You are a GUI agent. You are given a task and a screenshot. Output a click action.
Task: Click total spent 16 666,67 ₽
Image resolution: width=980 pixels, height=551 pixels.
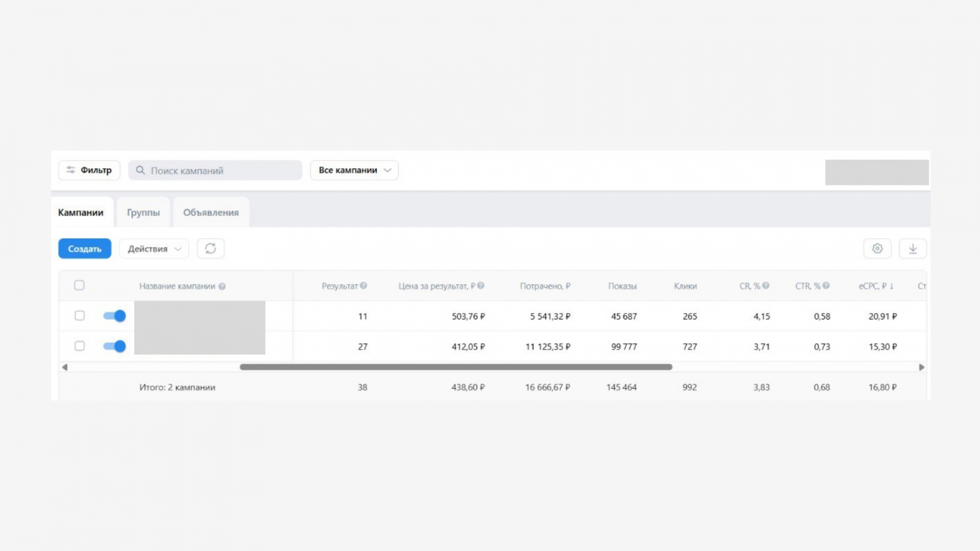click(548, 388)
